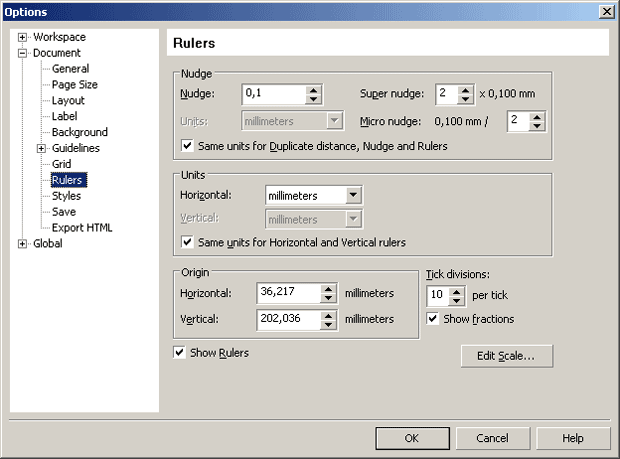Decrease the Origin Horizontal value

coord(328,298)
